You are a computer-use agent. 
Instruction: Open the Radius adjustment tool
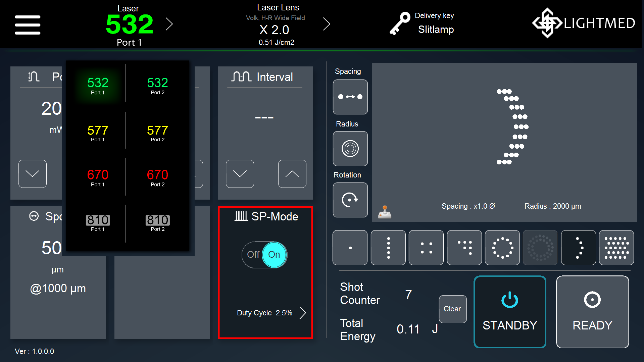[x=350, y=149]
